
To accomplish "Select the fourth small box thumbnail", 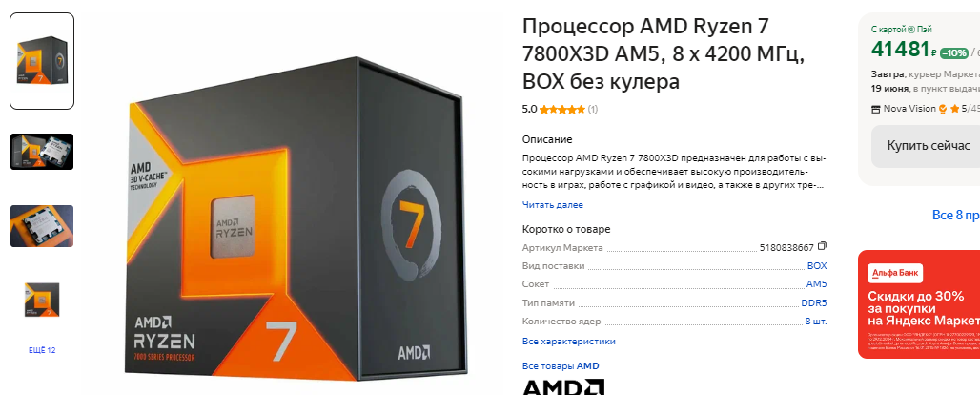I will (x=42, y=300).
